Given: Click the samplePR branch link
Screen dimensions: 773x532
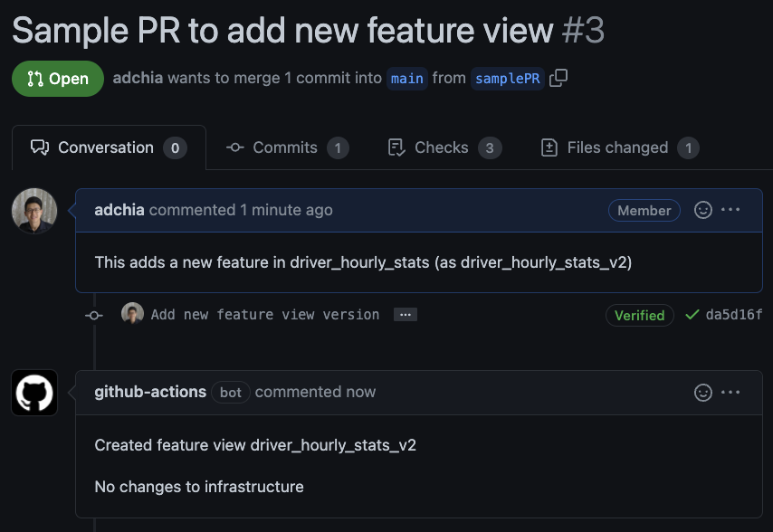Looking at the screenshot, I should click(x=507, y=78).
